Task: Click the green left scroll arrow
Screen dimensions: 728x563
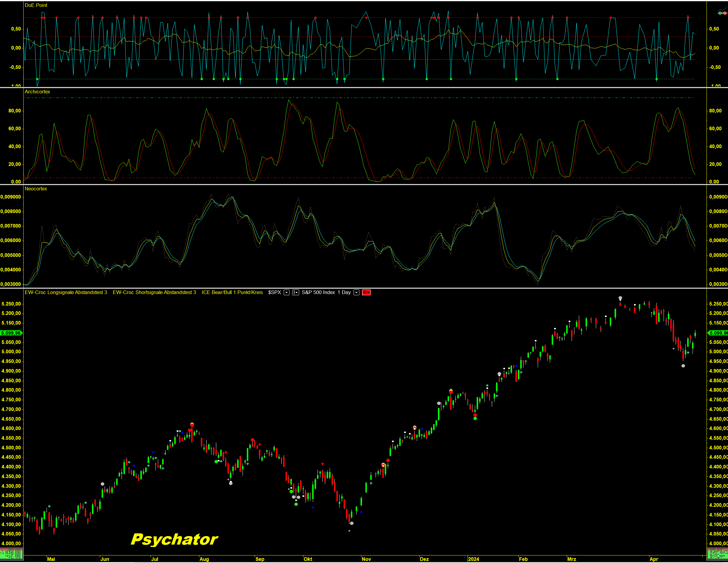Action: point(720,13)
